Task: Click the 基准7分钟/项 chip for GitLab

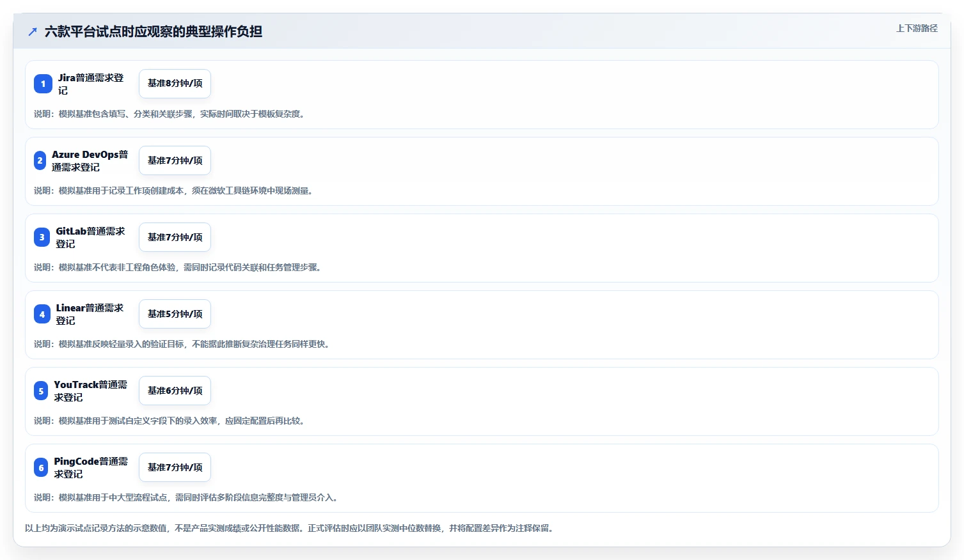Action: point(175,237)
